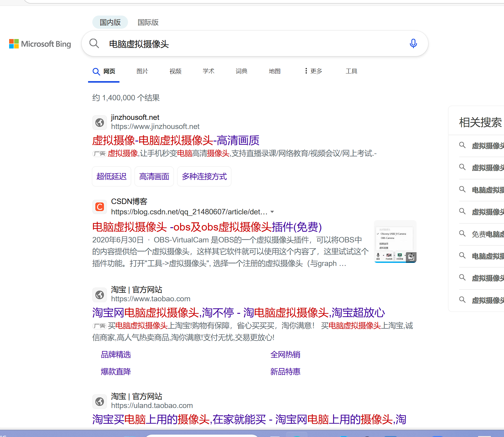Screen dimensions: 504x437
Task: Switch to 学术 tab
Action: point(208,71)
